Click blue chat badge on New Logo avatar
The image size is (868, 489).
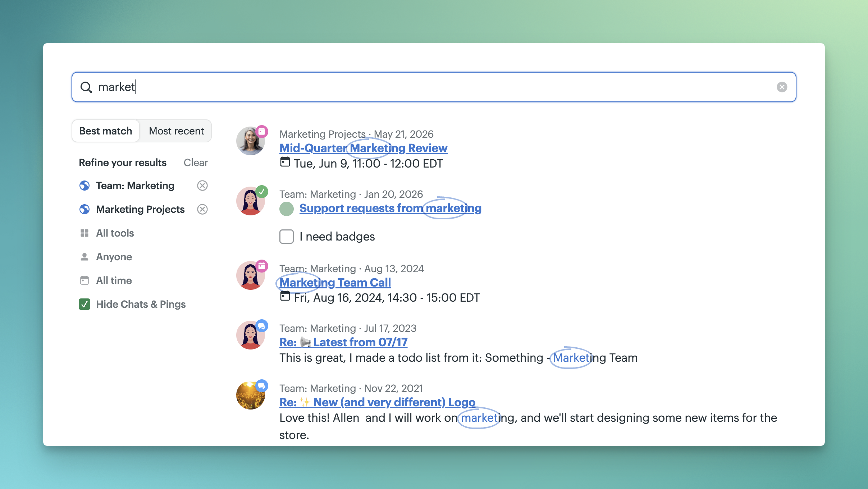(262, 386)
